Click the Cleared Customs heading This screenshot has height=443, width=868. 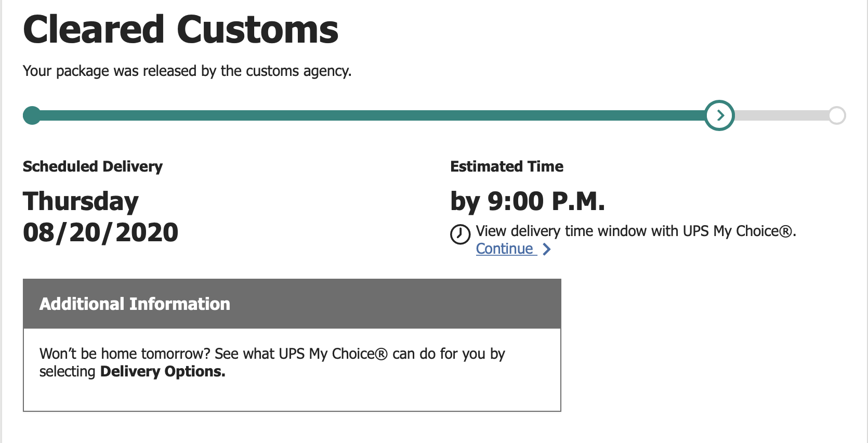(x=180, y=30)
